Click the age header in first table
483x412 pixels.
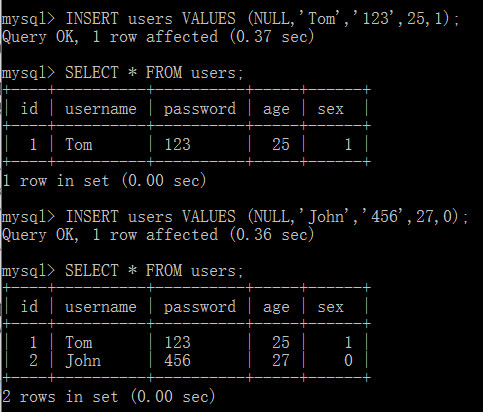(276, 110)
